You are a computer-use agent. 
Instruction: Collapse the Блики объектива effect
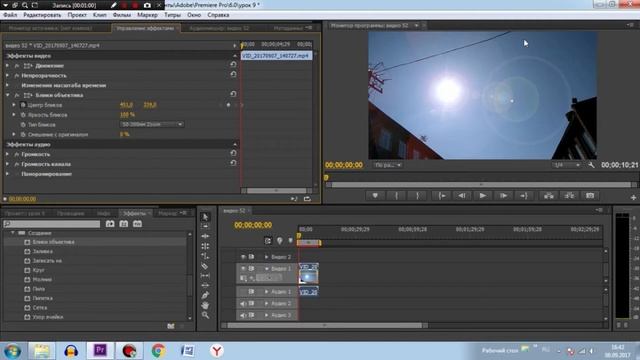click(x=7, y=95)
